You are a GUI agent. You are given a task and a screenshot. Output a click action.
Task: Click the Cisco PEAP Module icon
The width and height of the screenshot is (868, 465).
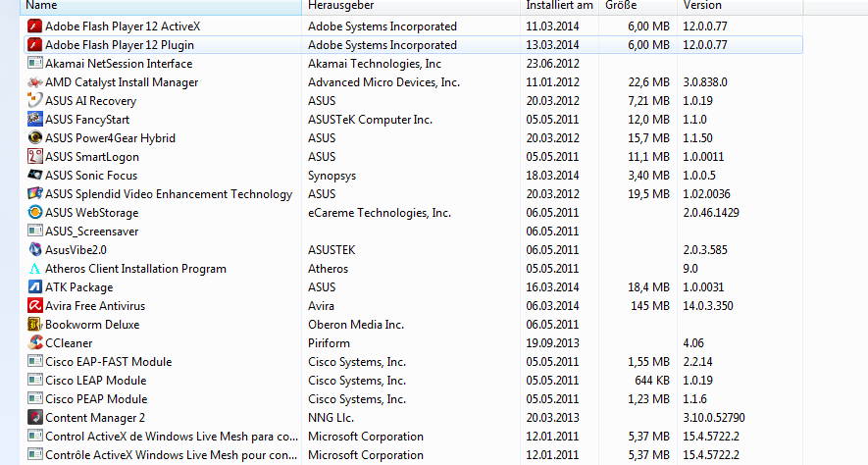click(35, 398)
